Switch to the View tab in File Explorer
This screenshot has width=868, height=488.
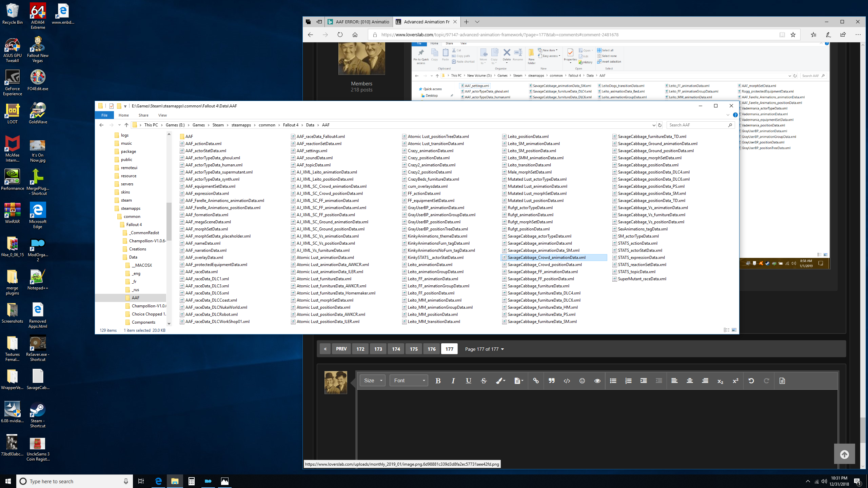(162, 115)
